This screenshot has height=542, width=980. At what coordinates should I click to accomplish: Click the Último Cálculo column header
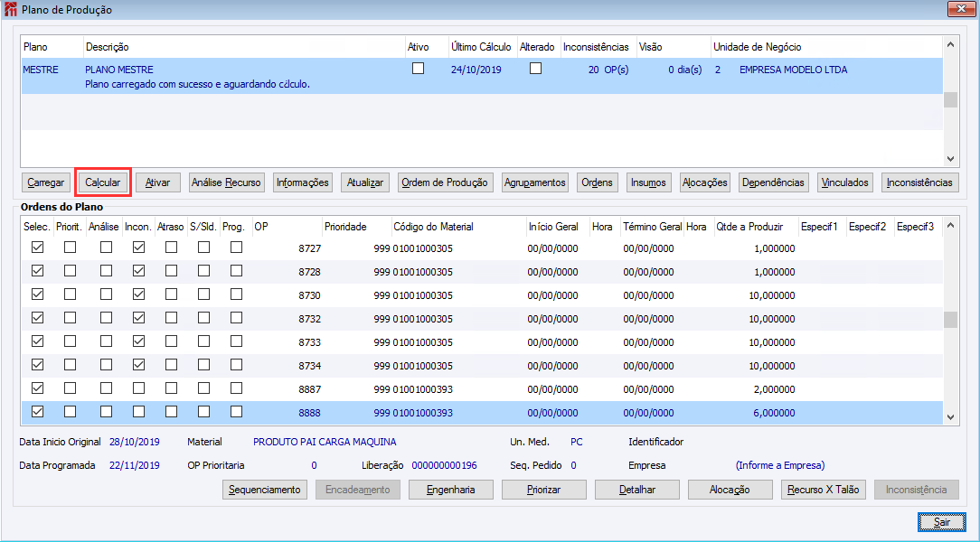[483, 47]
